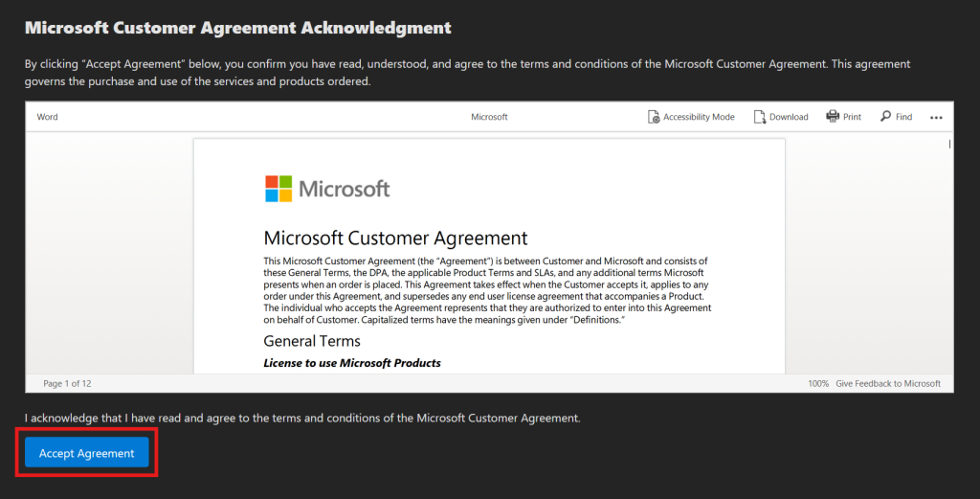The width and height of the screenshot is (980, 499).
Task: Click the Microsoft file name in header
Action: [489, 117]
